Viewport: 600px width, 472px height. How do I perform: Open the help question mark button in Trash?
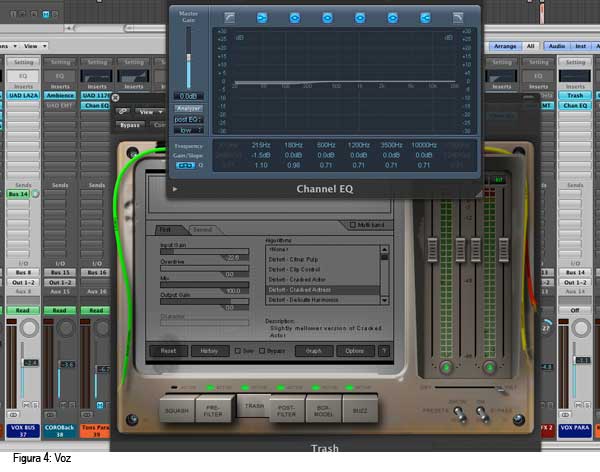(384, 351)
